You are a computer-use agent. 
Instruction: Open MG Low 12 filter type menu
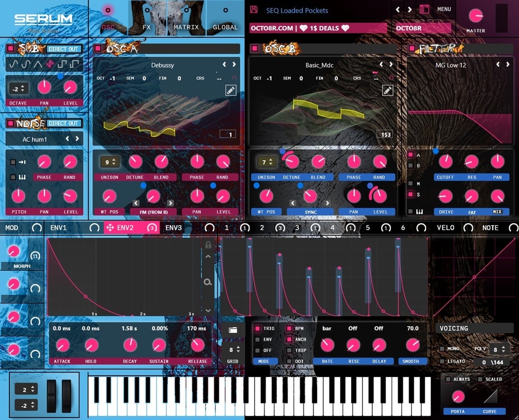(x=451, y=65)
